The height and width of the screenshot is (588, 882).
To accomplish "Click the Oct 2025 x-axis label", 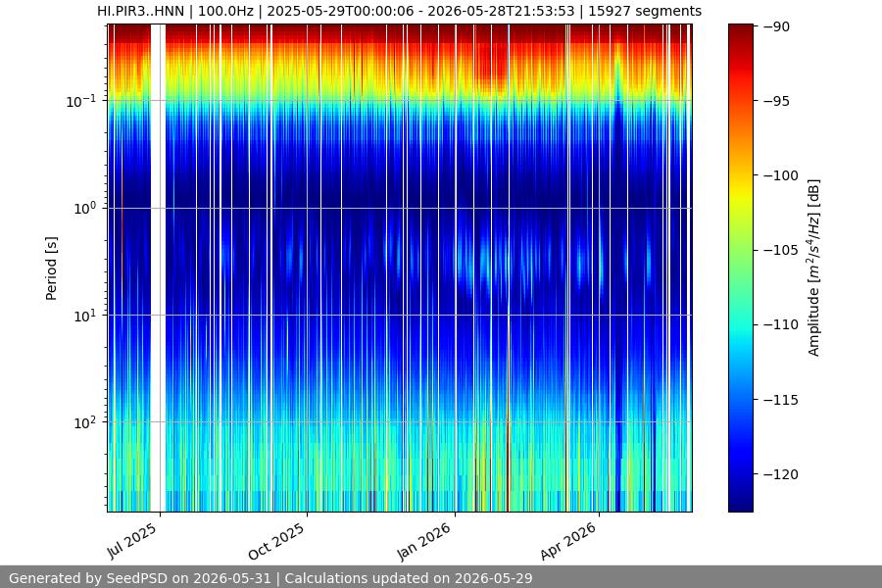I will pyautogui.click(x=276, y=541).
